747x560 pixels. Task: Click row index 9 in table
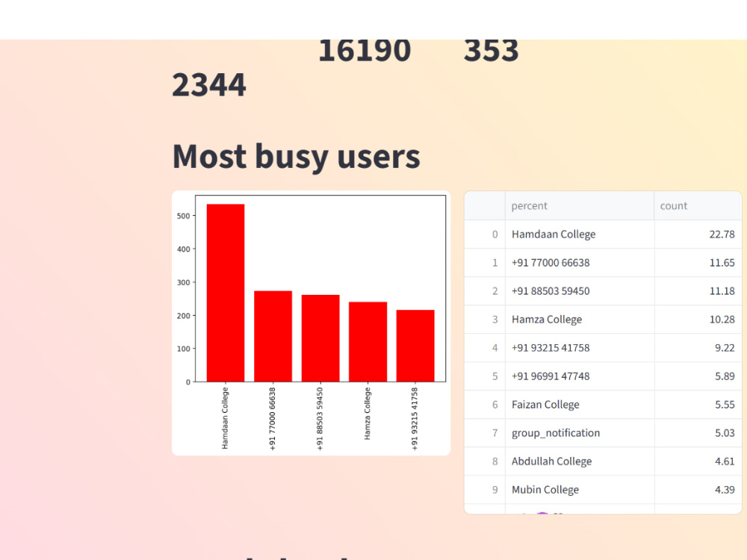[x=485, y=490]
